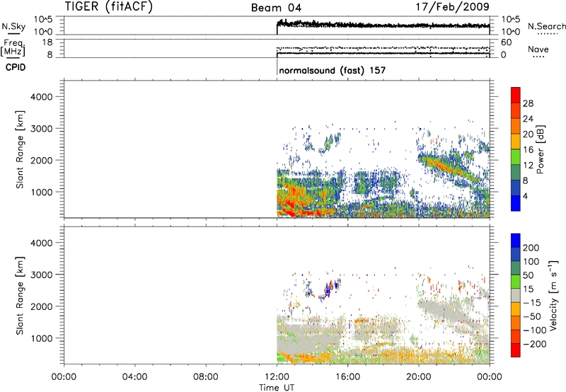The image size is (566, 392).
Task: Select the light green 12–16 dB Power band
Action: (x=516, y=157)
